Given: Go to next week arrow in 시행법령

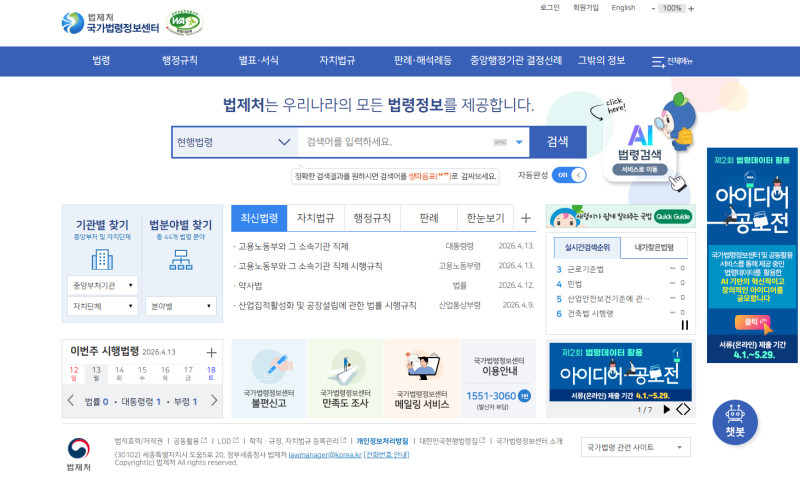Looking at the screenshot, I should [x=214, y=400].
